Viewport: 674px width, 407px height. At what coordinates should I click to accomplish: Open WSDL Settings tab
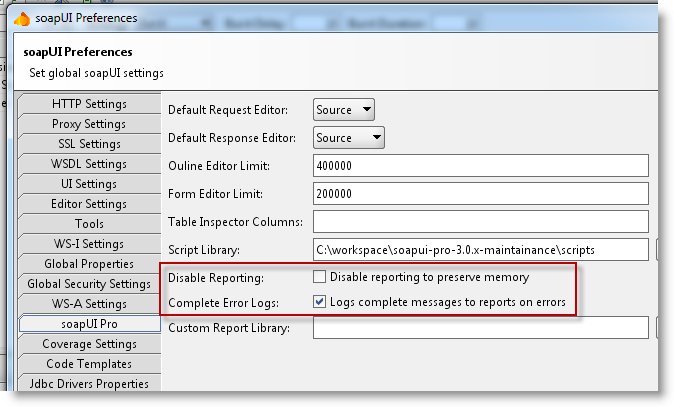[89, 164]
